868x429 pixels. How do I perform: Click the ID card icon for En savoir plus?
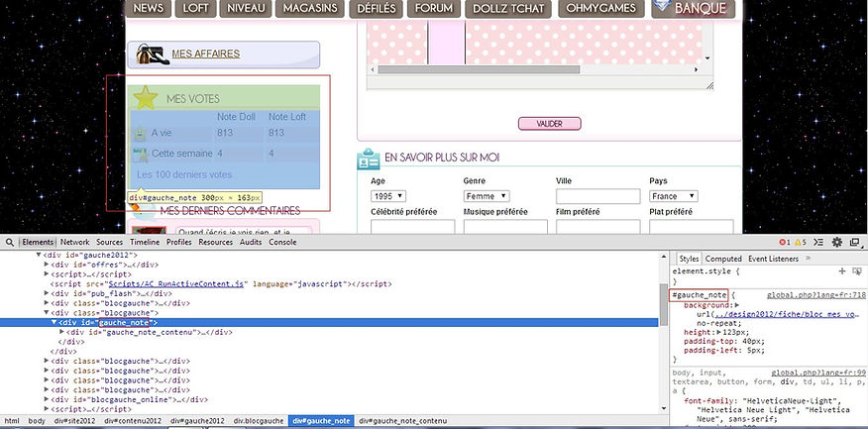[x=369, y=160]
